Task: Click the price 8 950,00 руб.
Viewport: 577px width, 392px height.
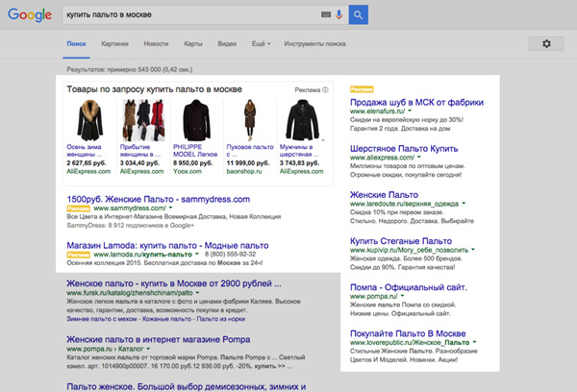Action: (193, 163)
